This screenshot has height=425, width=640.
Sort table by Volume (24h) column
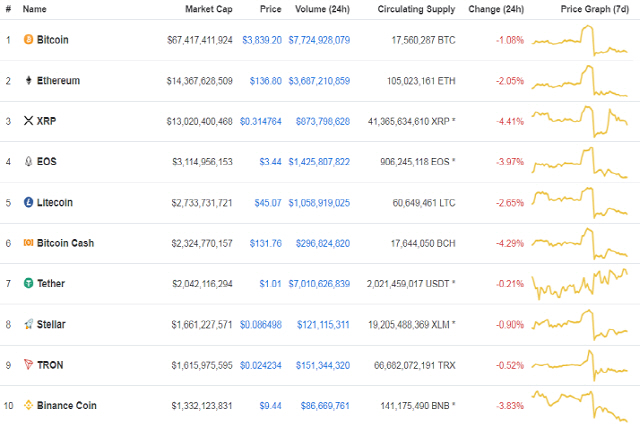tap(322, 9)
